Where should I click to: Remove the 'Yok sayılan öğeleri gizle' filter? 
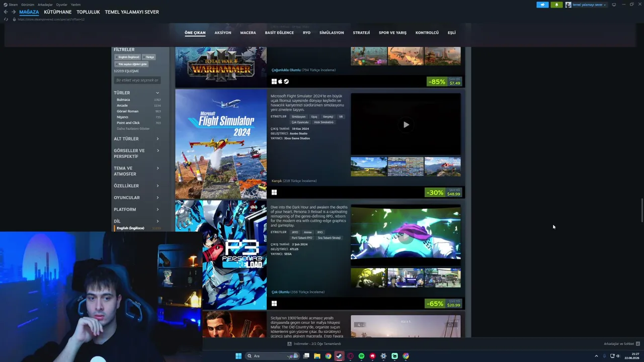point(132,64)
